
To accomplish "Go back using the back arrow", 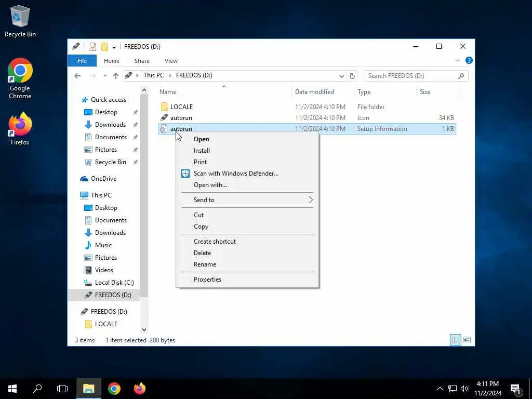I will coord(77,76).
